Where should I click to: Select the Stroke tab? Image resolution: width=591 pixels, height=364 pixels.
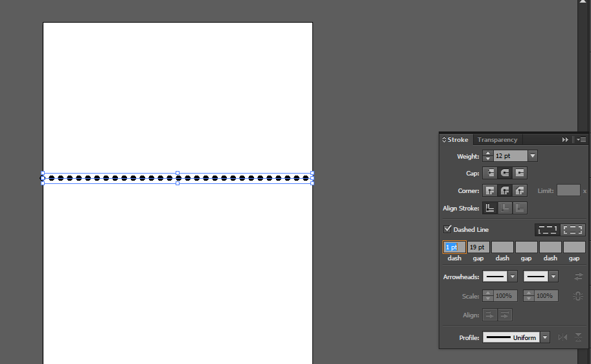458,140
